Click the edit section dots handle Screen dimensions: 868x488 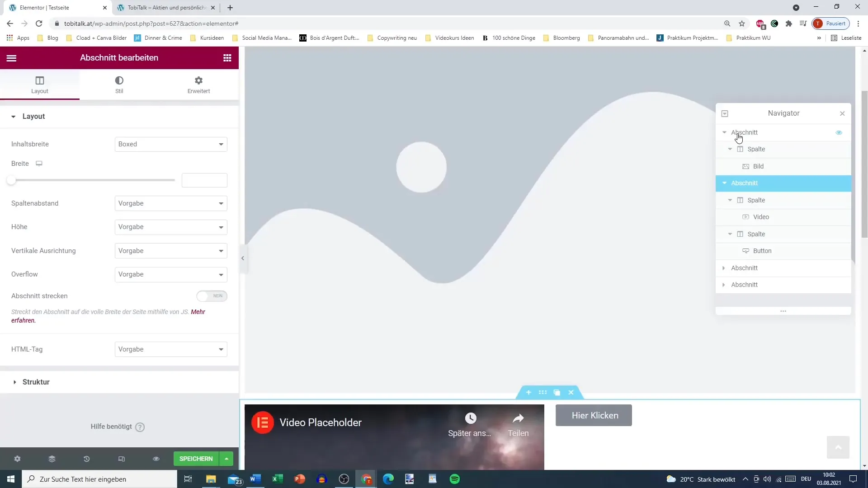point(543,392)
